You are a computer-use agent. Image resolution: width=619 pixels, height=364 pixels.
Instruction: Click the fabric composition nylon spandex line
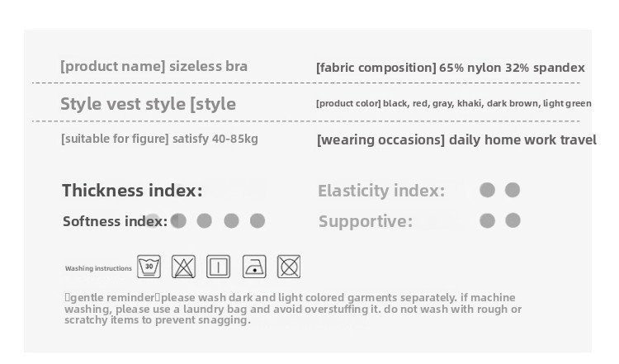click(450, 68)
